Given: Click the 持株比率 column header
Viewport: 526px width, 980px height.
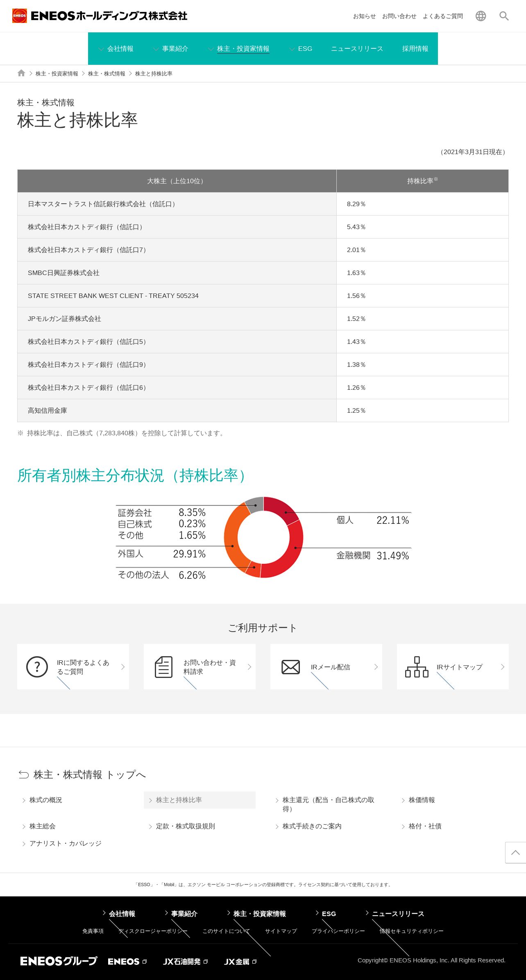Looking at the screenshot, I should (x=422, y=181).
